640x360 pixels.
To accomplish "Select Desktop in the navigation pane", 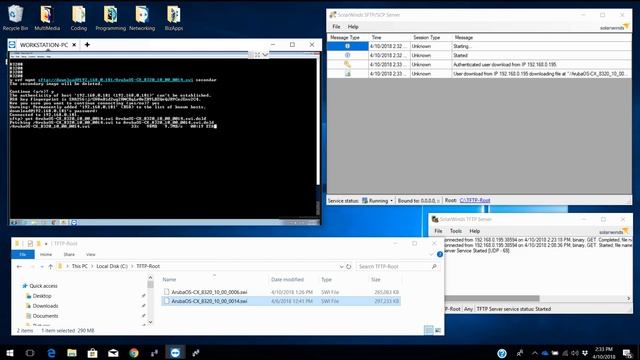I will pyautogui.click(x=42, y=296).
